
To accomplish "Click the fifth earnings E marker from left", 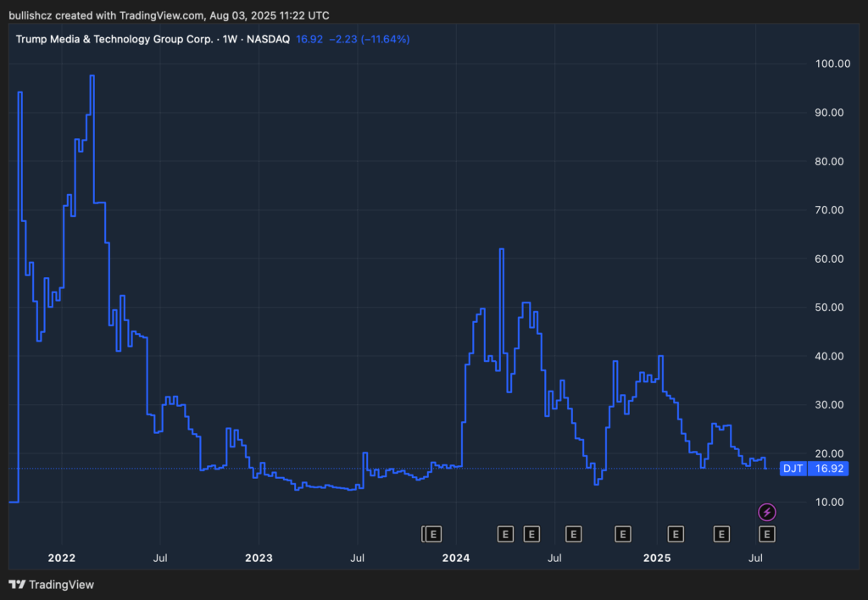I will (x=623, y=534).
